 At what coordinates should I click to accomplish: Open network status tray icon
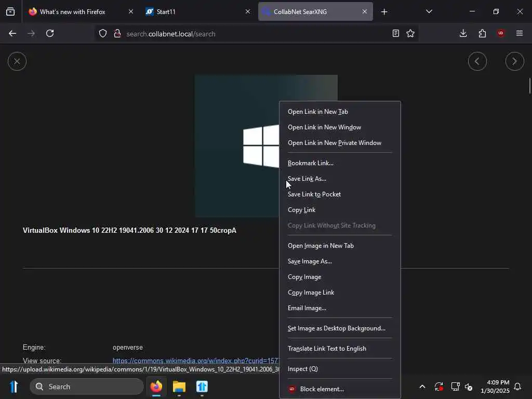(455, 387)
